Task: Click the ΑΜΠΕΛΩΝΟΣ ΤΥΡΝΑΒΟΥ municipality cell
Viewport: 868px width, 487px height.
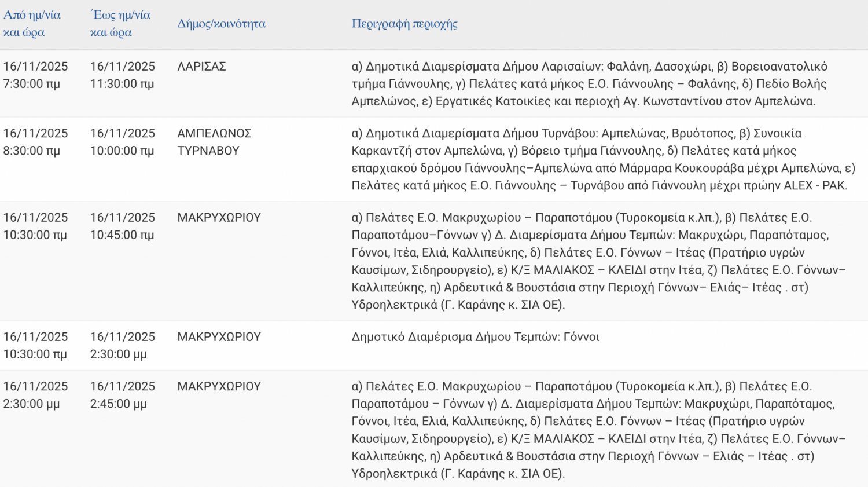Action: click(x=214, y=142)
